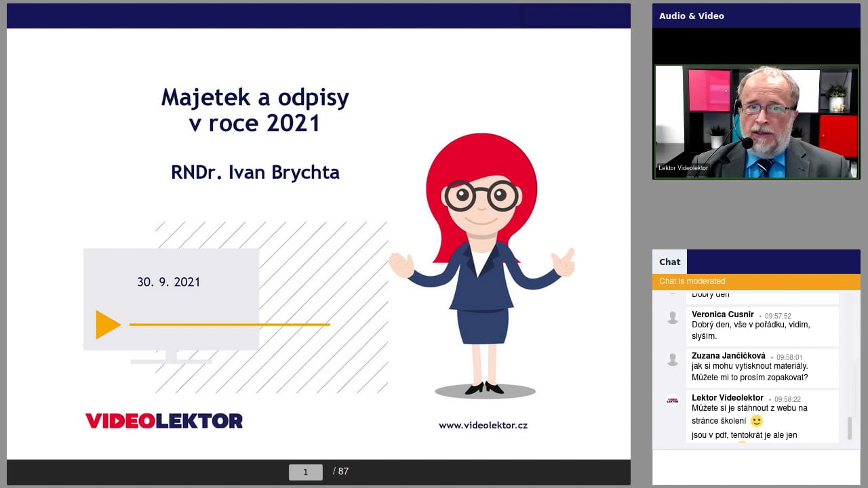Click Veronica Cusnir's avatar icon
This screenshot has height=488, width=868.
pos(673,317)
